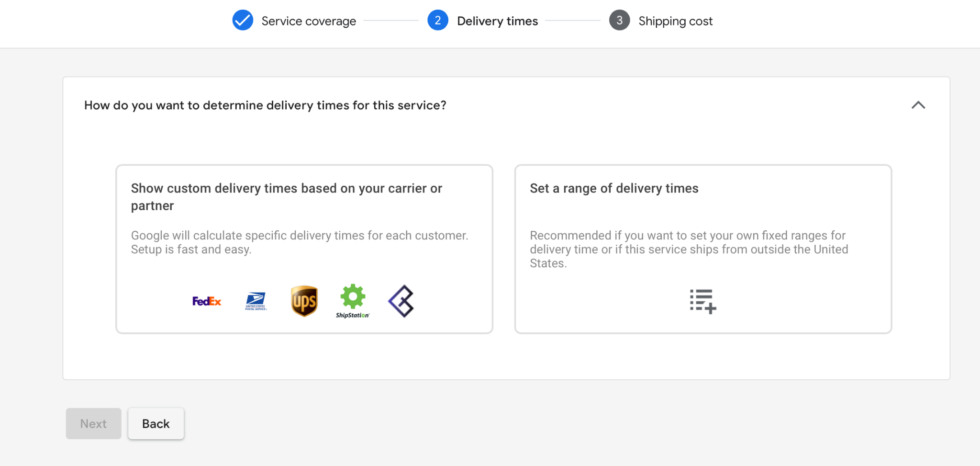The height and width of the screenshot is (466, 980).
Task: Click the Recommended fixed ranges description text
Action: (689, 249)
